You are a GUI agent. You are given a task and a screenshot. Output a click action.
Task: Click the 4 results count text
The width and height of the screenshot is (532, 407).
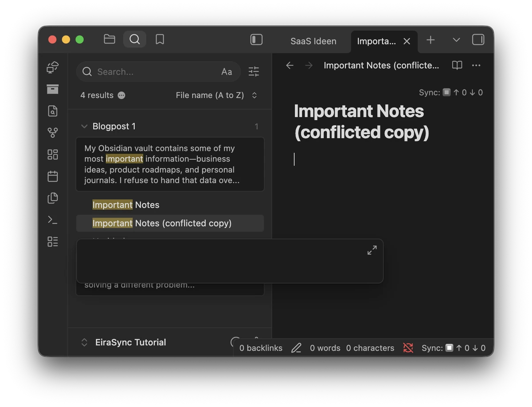97,95
